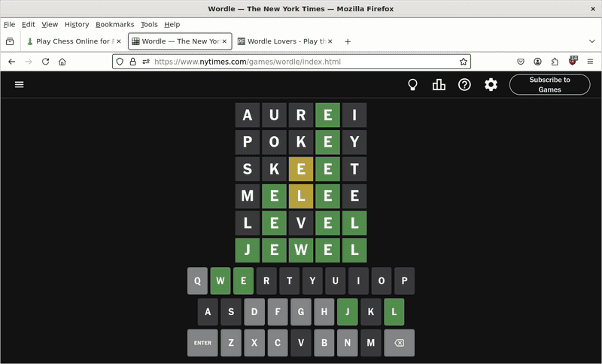Open the Edit menu

[x=29, y=25]
